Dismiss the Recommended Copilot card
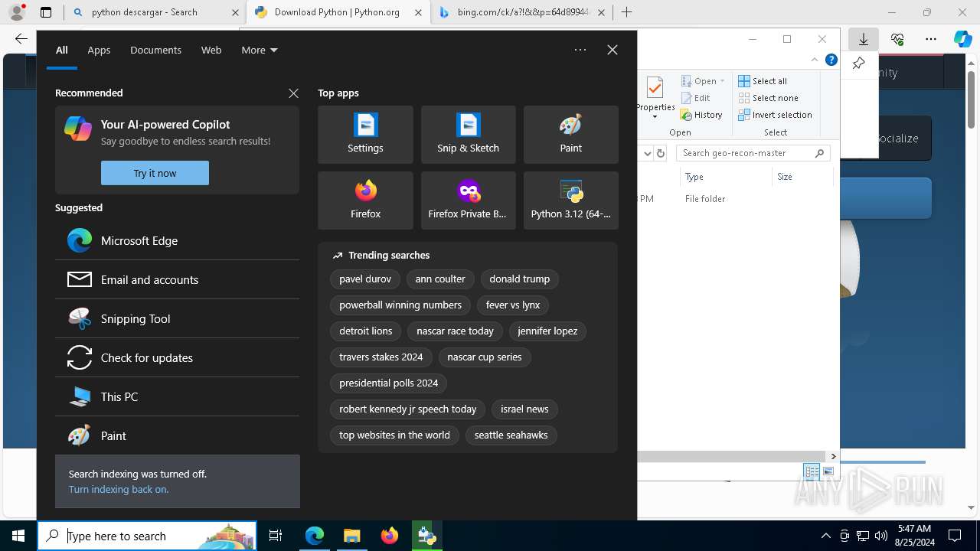This screenshot has width=980, height=551. pyautogui.click(x=293, y=93)
